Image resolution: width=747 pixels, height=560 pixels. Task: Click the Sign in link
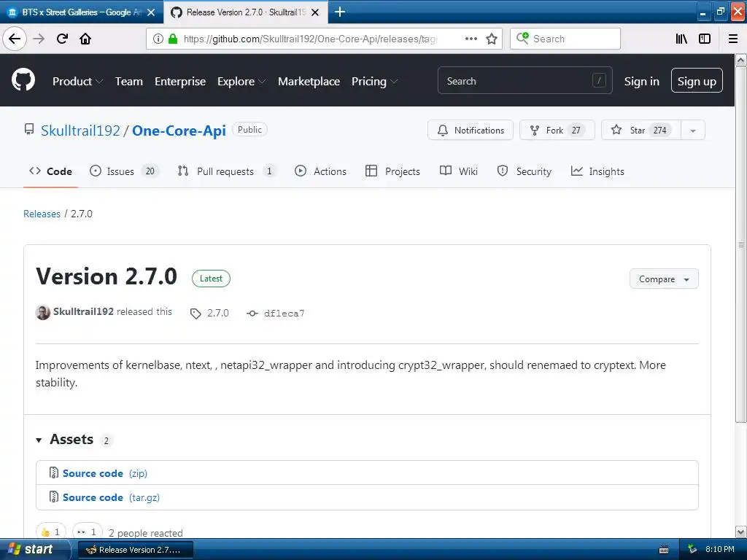click(x=642, y=82)
